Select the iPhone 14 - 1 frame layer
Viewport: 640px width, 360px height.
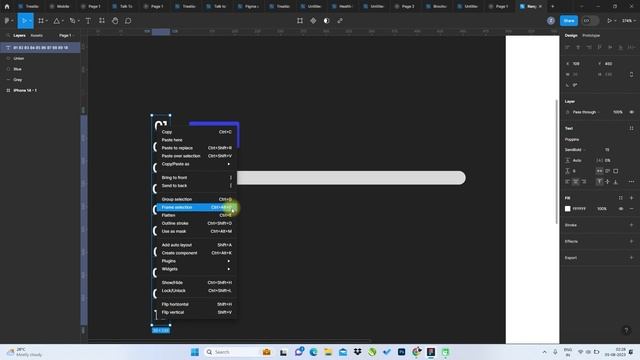[x=40, y=90]
